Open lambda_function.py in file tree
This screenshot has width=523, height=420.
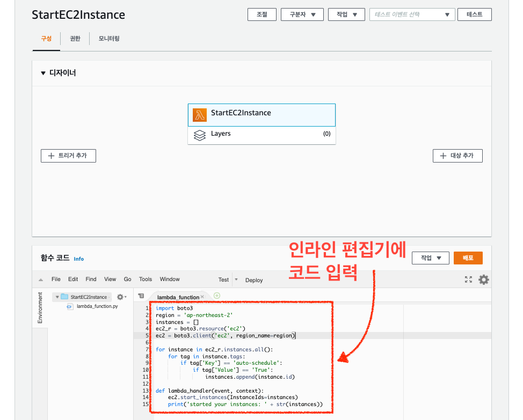97,306
